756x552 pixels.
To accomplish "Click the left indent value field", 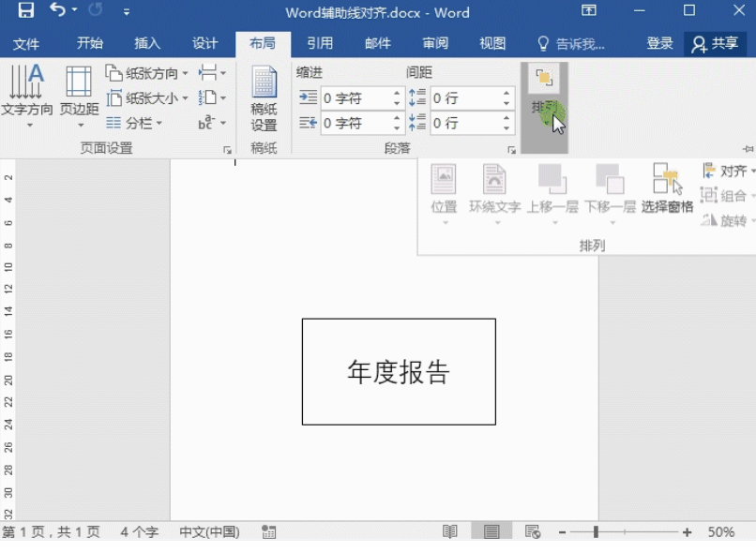I will click(356, 98).
